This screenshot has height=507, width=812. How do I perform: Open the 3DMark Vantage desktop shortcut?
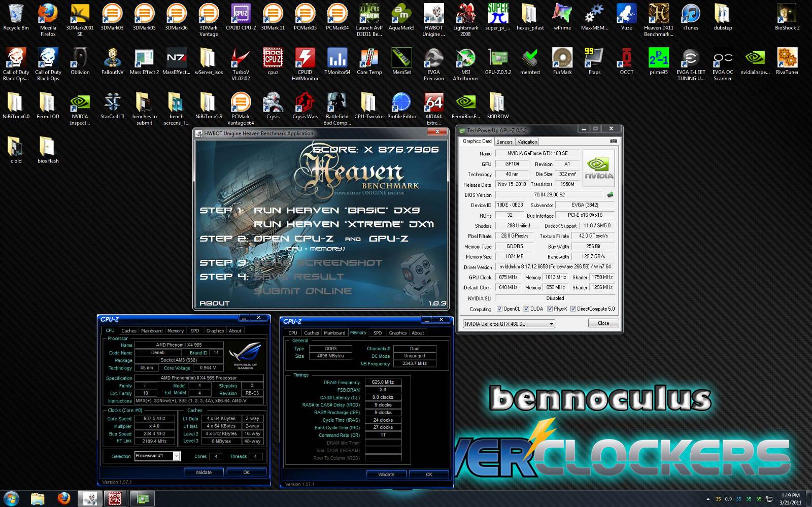(209, 20)
